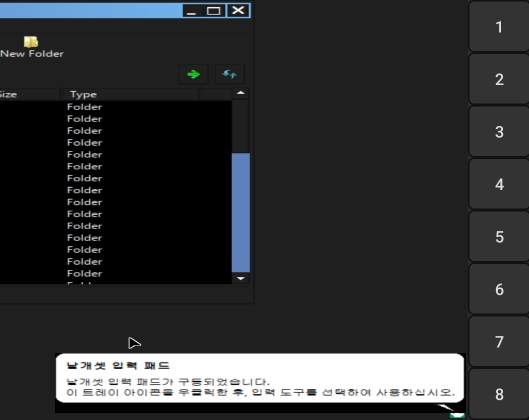Click the scrollbar up arrow
Screen dimensions: 529x420
click(241, 93)
